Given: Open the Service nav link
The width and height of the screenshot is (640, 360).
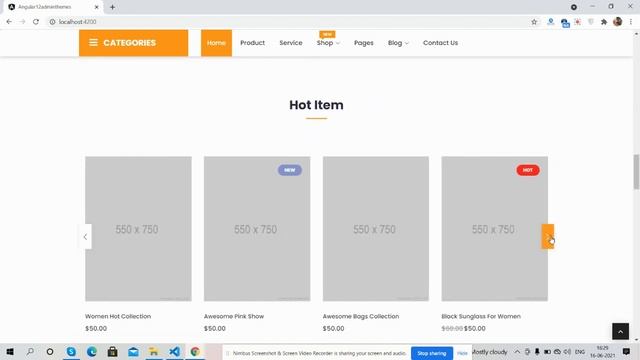Looking at the screenshot, I should (x=291, y=43).
